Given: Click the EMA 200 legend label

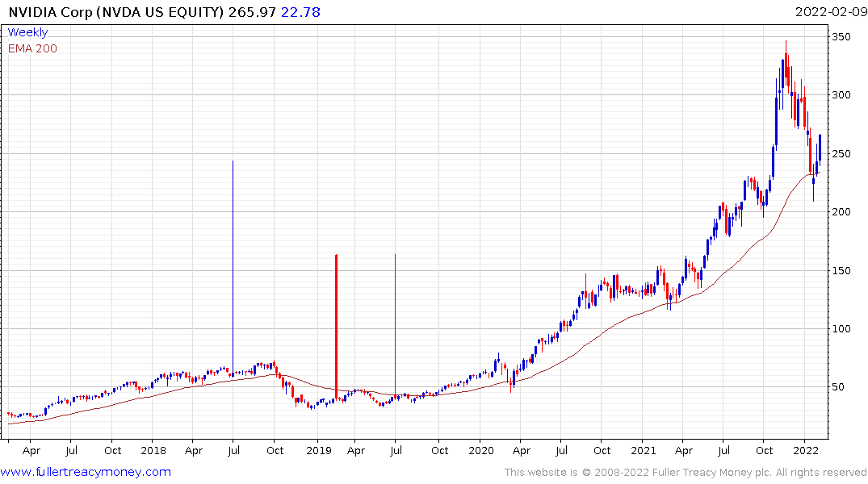Looking at the screenshot, I should pos(32,48).
